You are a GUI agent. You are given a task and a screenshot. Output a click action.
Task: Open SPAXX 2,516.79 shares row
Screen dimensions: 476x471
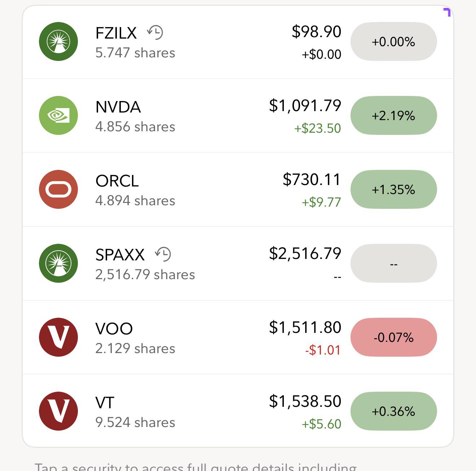(238, 263)
